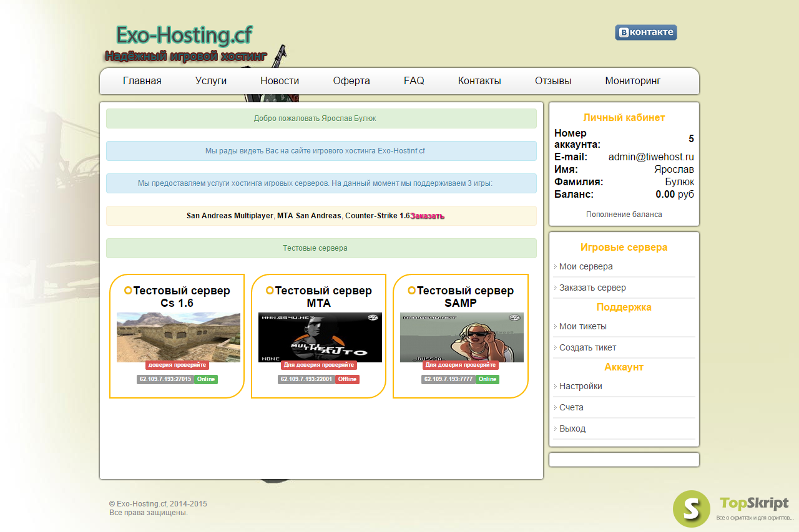This screenshot has width=799, height=532.
Task: Click the Exo-Hosting.cf site logo
Action: tap(185, 36)
